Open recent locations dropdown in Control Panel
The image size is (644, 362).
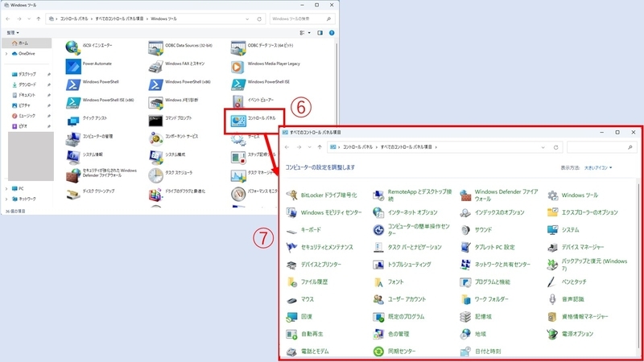pyautogui.click(x=310, y=147)
